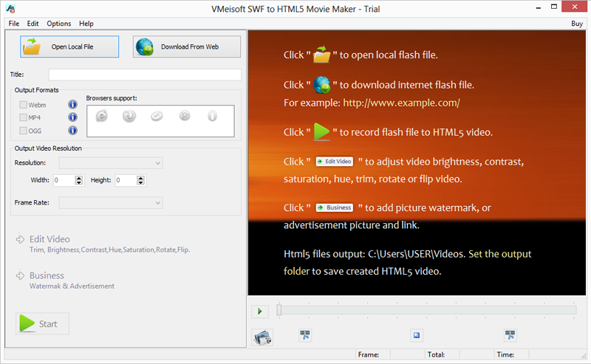Open the File menu
Image resolution: width=591 pixels, height=364 pixels.
point(14,24)
